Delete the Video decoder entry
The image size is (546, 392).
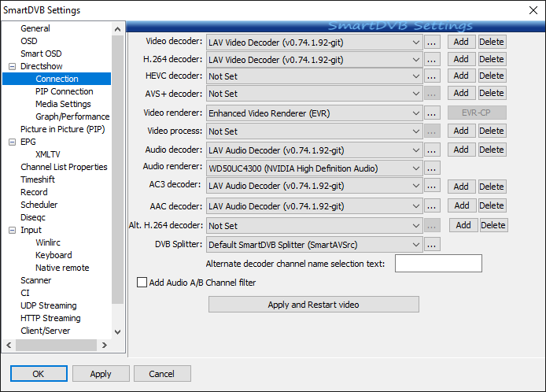pyautogui.click(x=492, y=42)
